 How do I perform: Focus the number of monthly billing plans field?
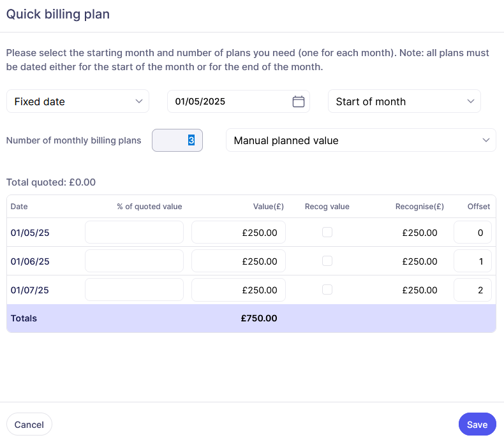coord(177,140)
